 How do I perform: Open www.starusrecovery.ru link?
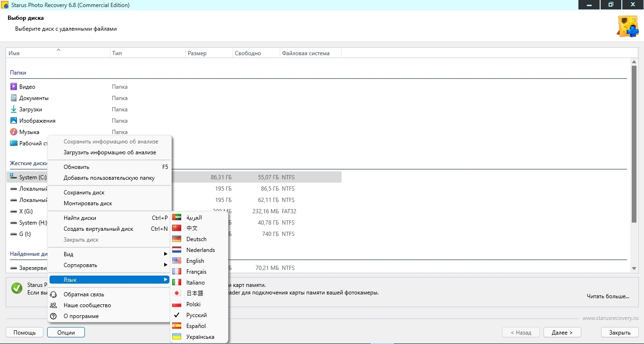click(611, 319)
